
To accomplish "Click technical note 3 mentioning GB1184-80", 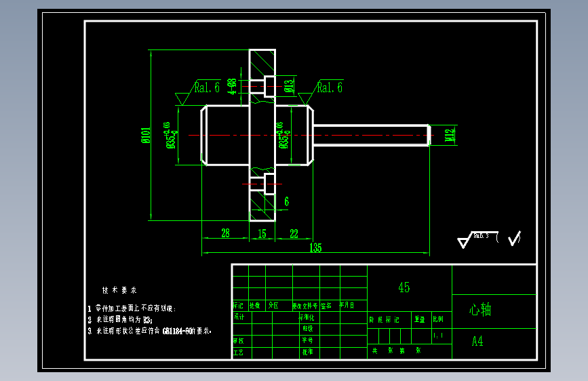I will click(x=150, y=331).
